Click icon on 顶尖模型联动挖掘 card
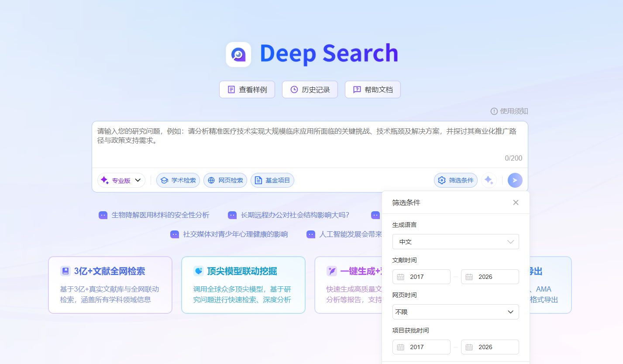The width and height of the screenshot is (623, 364). pos(199,271)
